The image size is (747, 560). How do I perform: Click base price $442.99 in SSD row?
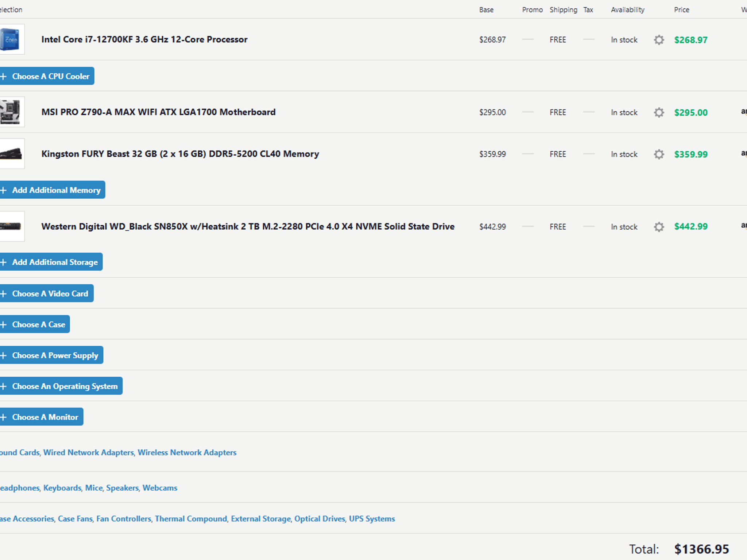click(492, 227)
